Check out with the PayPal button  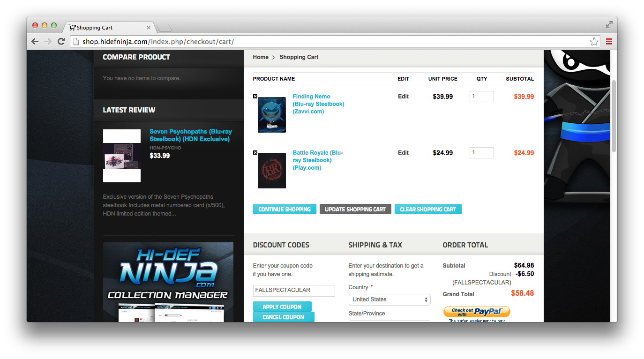pos(477,312)
